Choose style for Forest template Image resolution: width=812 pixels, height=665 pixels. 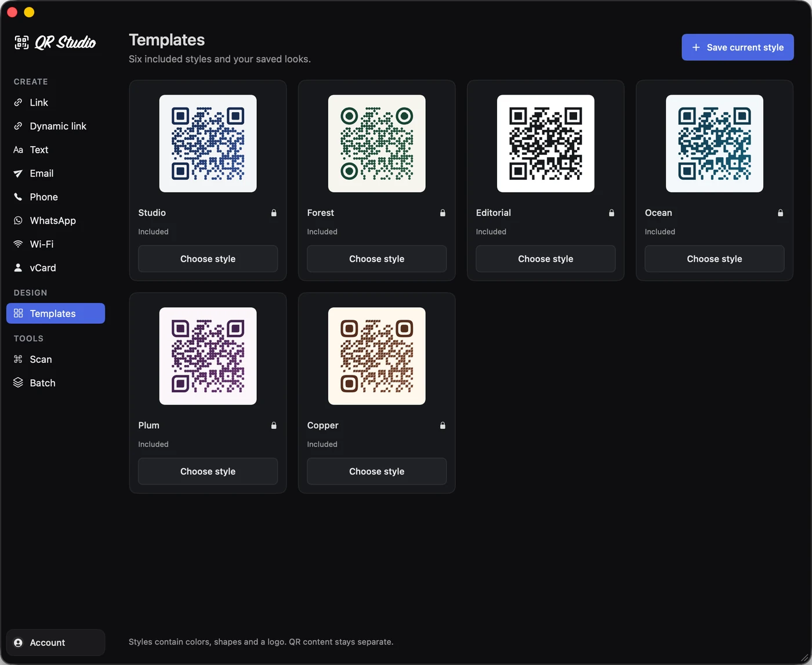pyautogui.click(x=377, y=259)
